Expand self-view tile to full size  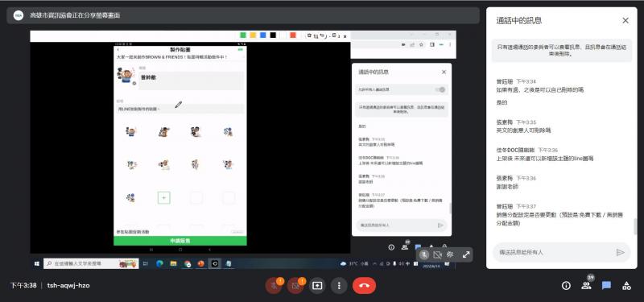coord(466,254)
